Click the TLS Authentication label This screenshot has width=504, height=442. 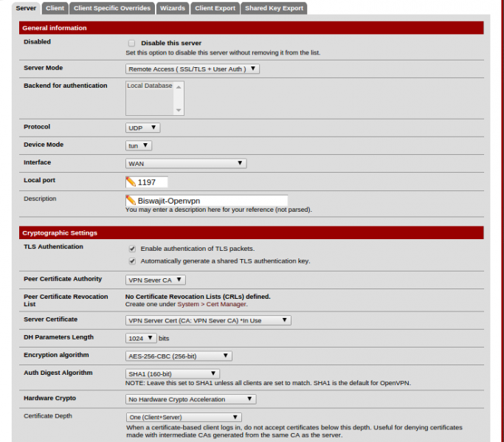53,246
